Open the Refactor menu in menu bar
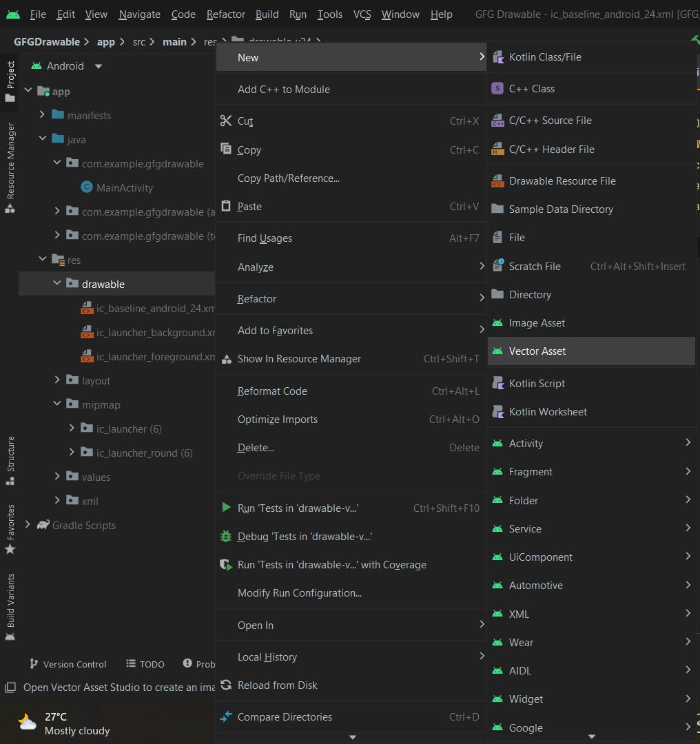Screen dimensions: 700x744 (226, 14)
